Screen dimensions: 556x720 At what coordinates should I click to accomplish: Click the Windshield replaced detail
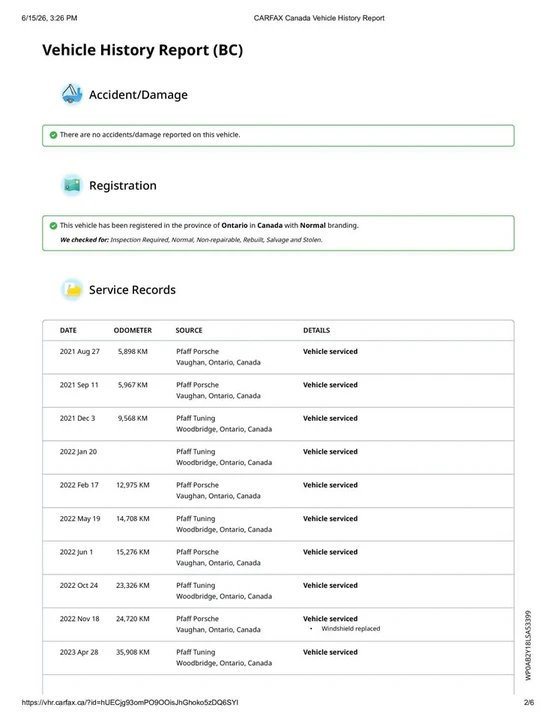click(351, 629)
